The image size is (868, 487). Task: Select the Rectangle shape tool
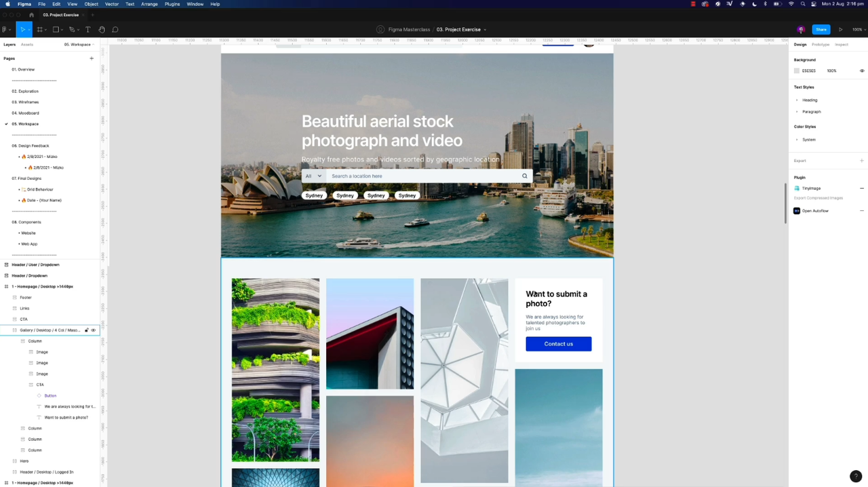click(x=56, y=29)
